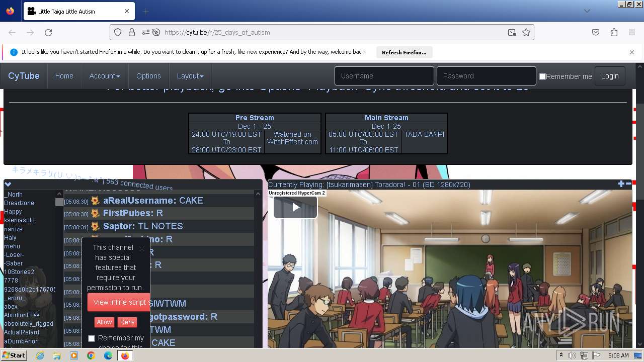This screenshot has height=362, width=644.
Task: Click the clock in the system tray
Action: pyautogui.click(x=618, y=355)
